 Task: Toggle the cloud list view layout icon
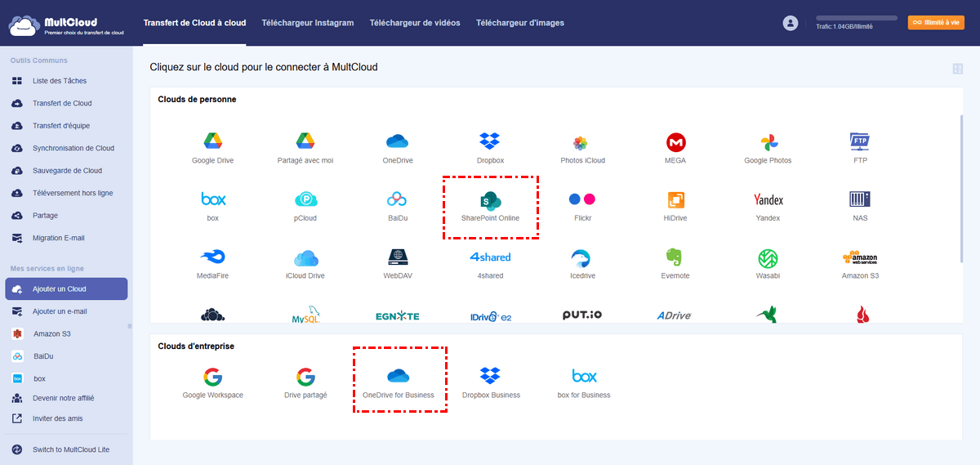pos(957,69)
